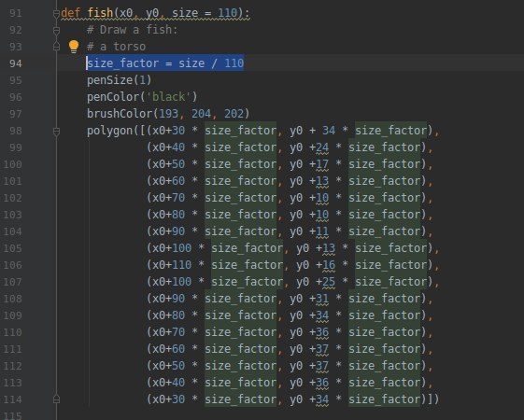Collapse the fish function fold marker at line 91
The image size is (524, 420).
coord(56,13)
